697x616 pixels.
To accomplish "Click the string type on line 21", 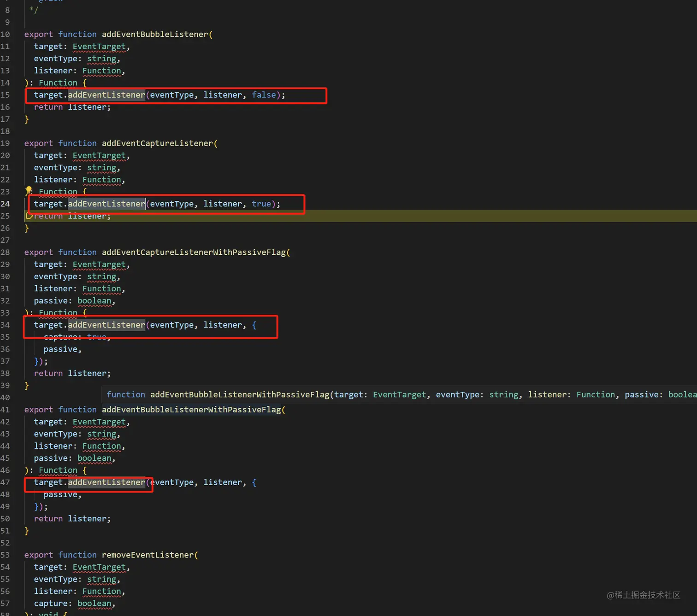I will point(102,168).
